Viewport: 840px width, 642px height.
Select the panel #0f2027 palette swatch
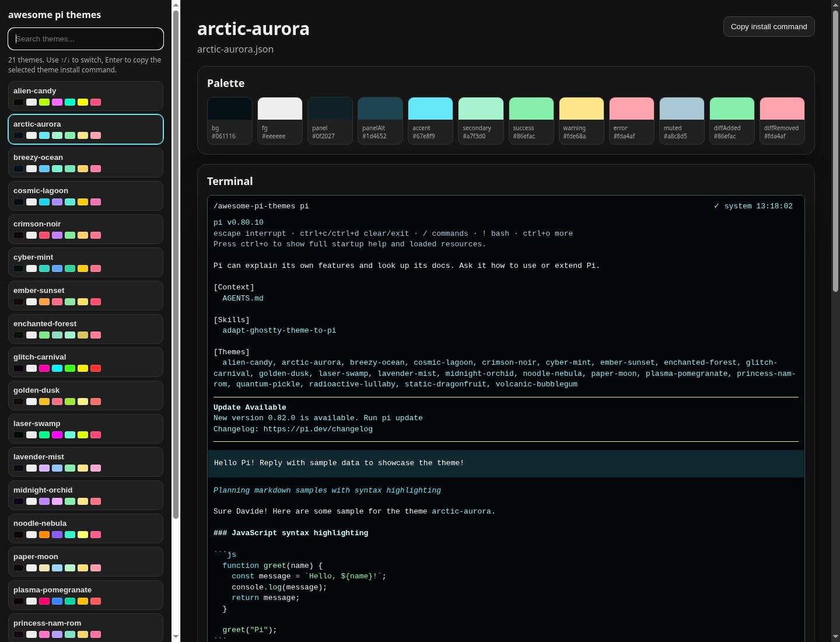click(330, 120)
